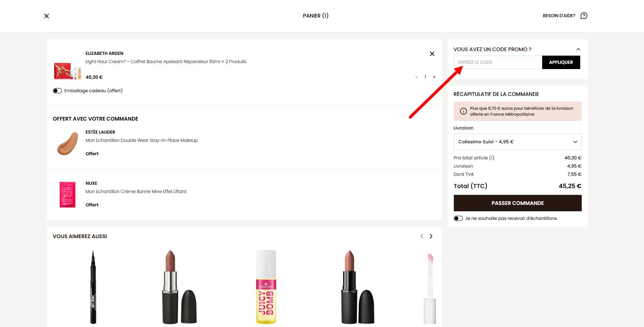Open the help question mark icon
Viewport: 644px width, 327px height.
584,16
